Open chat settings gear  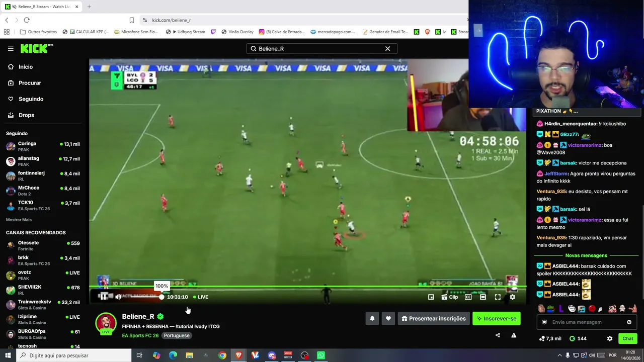610,338
